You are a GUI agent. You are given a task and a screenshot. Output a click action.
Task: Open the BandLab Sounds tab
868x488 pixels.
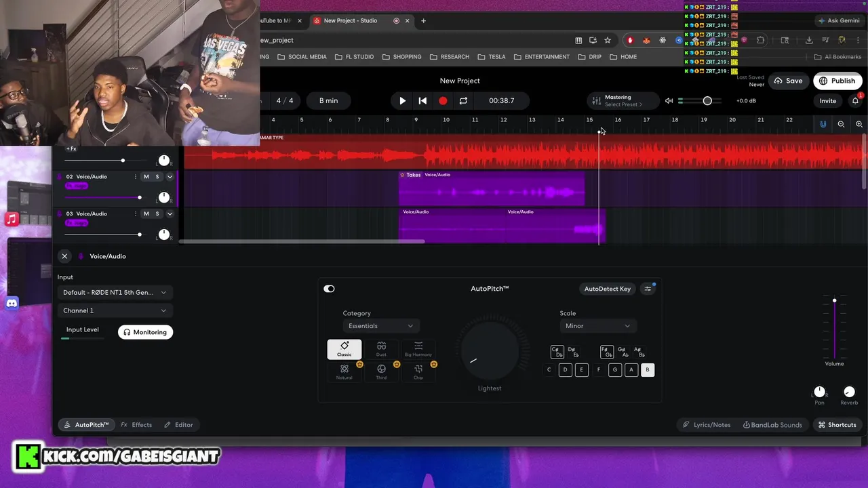[x=772, y=425]
